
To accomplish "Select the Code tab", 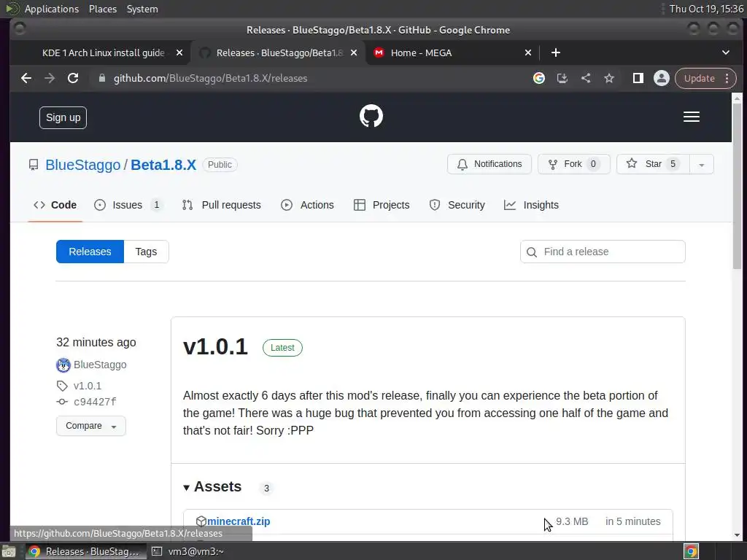I will click(x=55, y=205).
